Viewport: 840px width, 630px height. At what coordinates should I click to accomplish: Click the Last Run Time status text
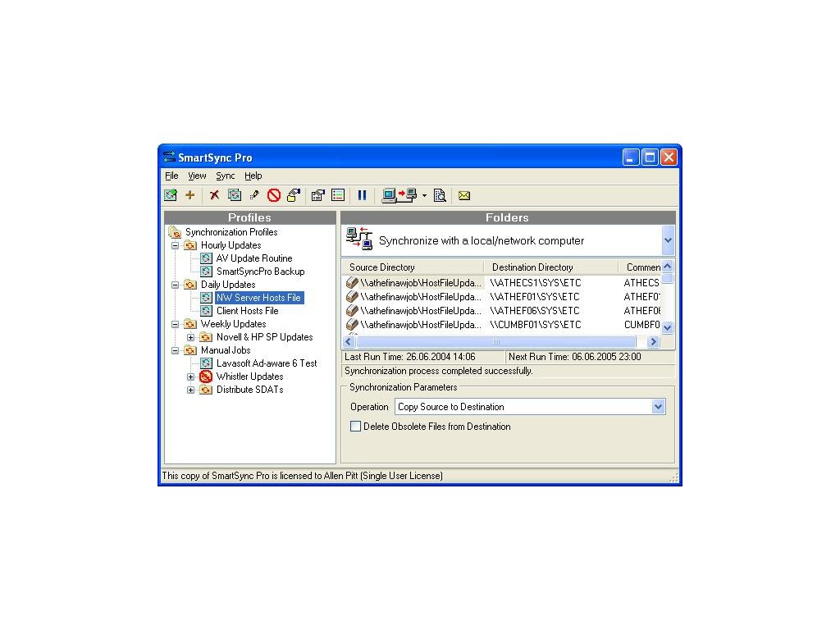coord(410,357)
